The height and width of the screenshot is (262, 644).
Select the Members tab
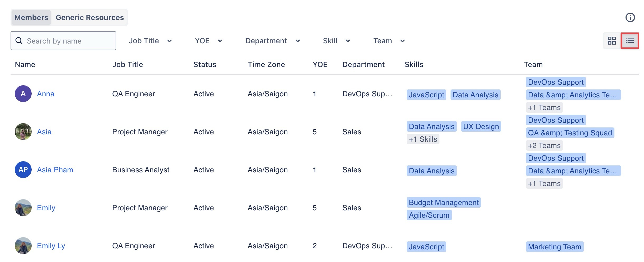click(31, 18)
